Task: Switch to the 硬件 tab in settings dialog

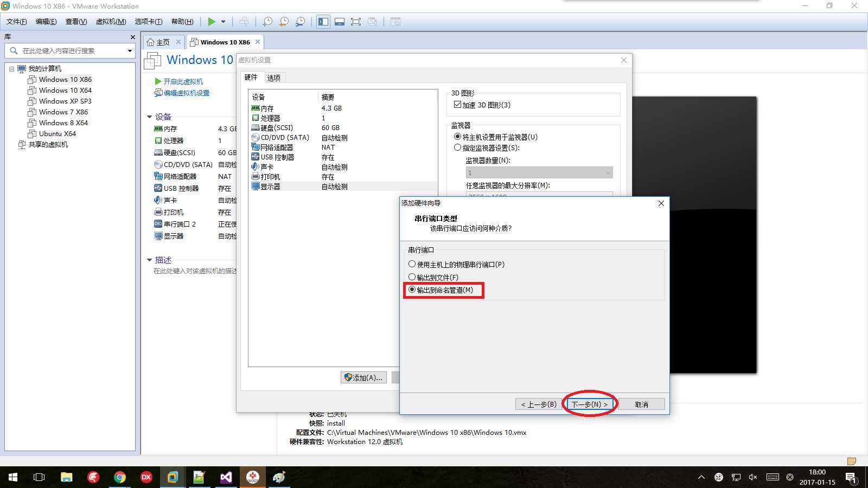Action: tap(251, 78)
